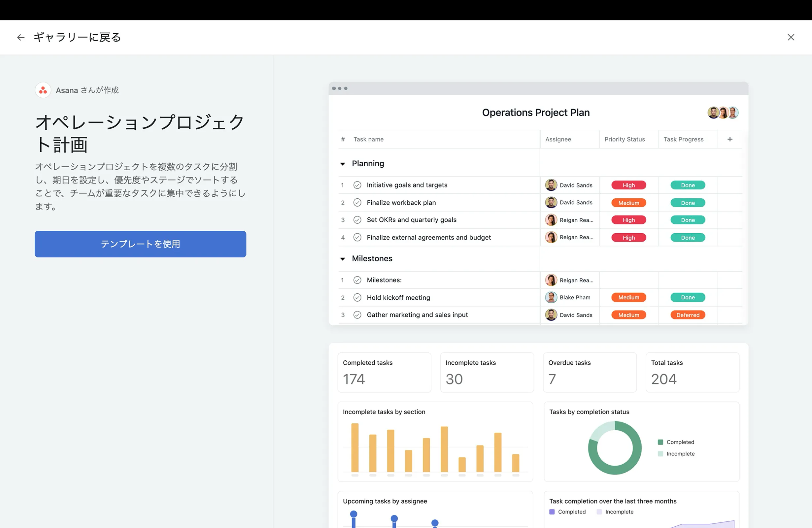Screen dimensions: 812x528
Task: Click the project member avatars in header
Action: tap(723, 113)
